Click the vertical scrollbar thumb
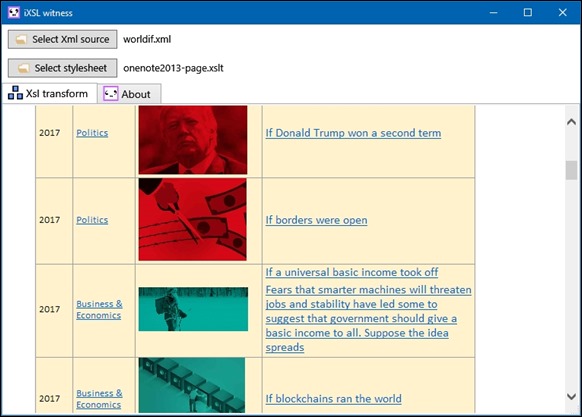The height and width of the screenshot is (417, 582). (x=571, y=170)
